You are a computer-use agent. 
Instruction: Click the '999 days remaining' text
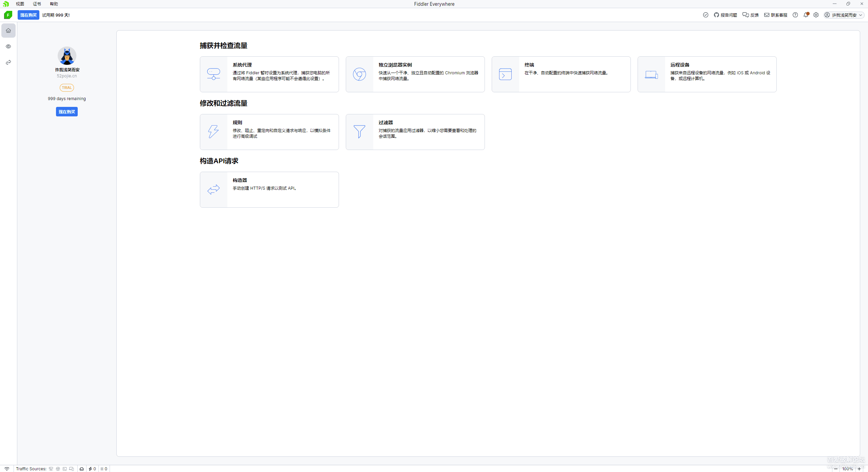pyautogui.click(x=67, y=99)
